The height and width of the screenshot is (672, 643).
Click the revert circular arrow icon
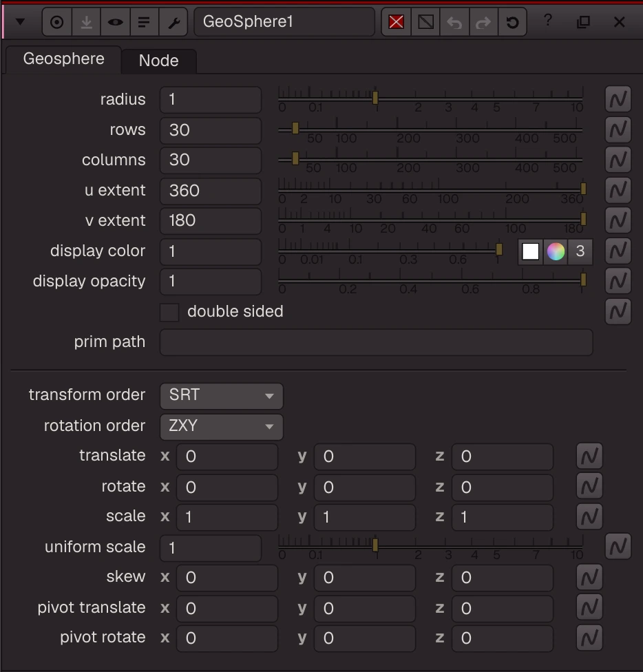pyautogui.click(x=512, y=22)
